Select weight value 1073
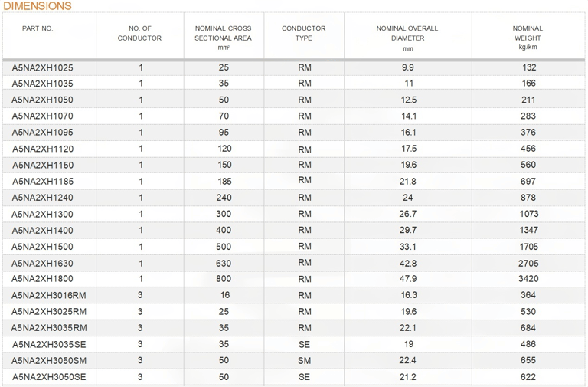This screenshot has height=387, width=588. click(529, 214)
